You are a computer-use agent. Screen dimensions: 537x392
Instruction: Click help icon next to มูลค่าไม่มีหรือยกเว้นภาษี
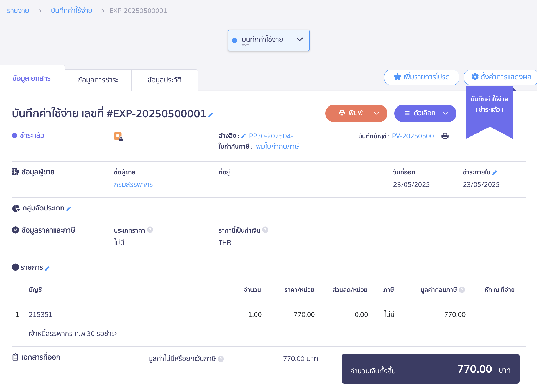221,359
